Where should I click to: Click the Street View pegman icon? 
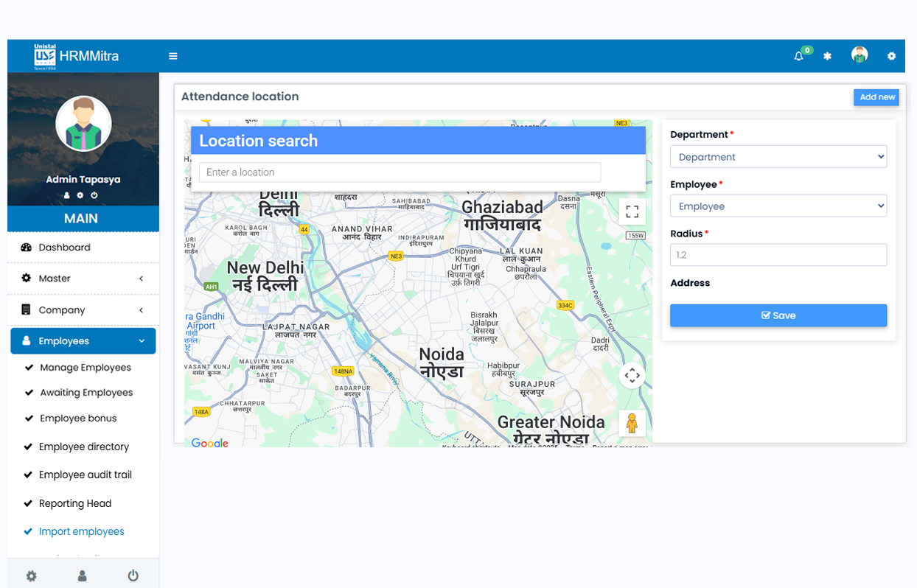632,424
